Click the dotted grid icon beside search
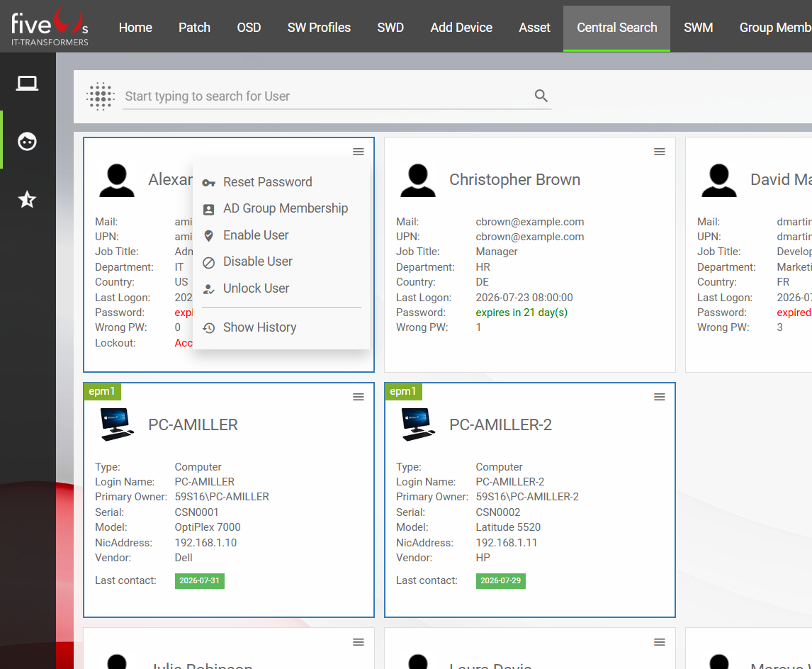812x669 pixels. 100,96
